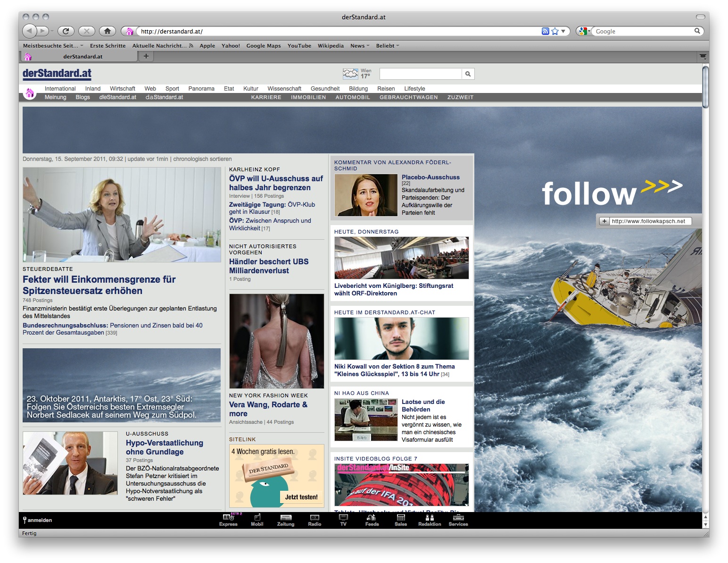This screenshot has height=563, width=728.
Task: Go forward with the browser forward arrow
Action: 43,31
